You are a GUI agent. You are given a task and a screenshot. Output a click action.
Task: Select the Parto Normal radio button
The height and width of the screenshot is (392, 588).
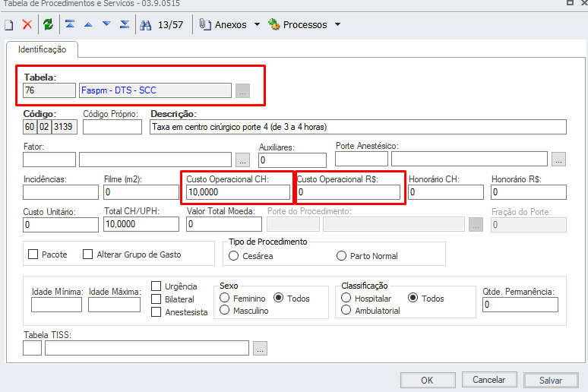(x=341, y=256)
